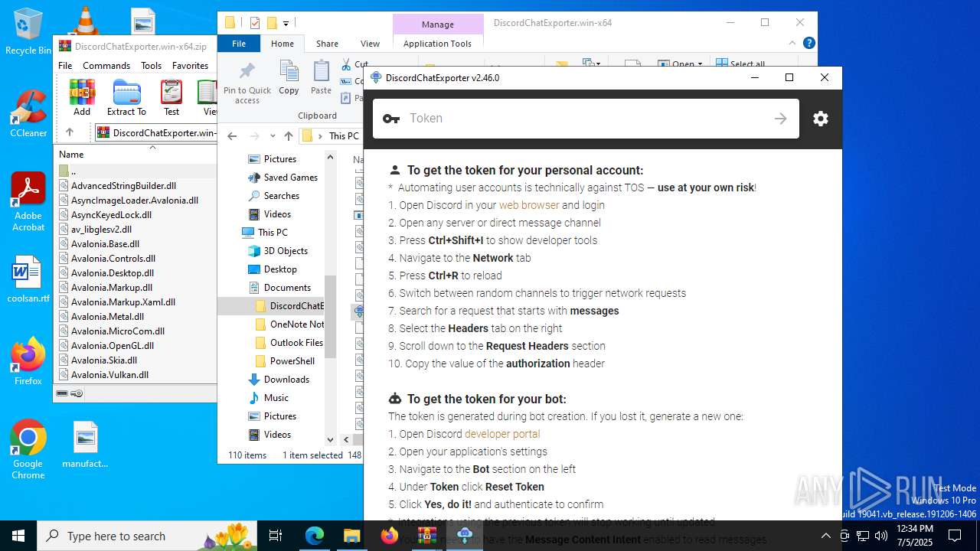
Task: Open Explorer File tab
Action: pos(239,44)
